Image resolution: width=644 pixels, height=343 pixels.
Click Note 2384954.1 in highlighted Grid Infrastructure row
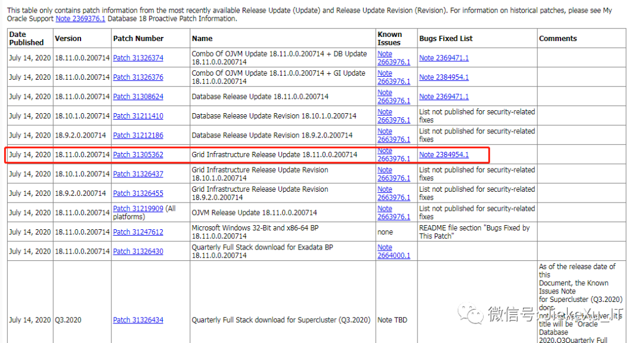(x=444, y=155)
